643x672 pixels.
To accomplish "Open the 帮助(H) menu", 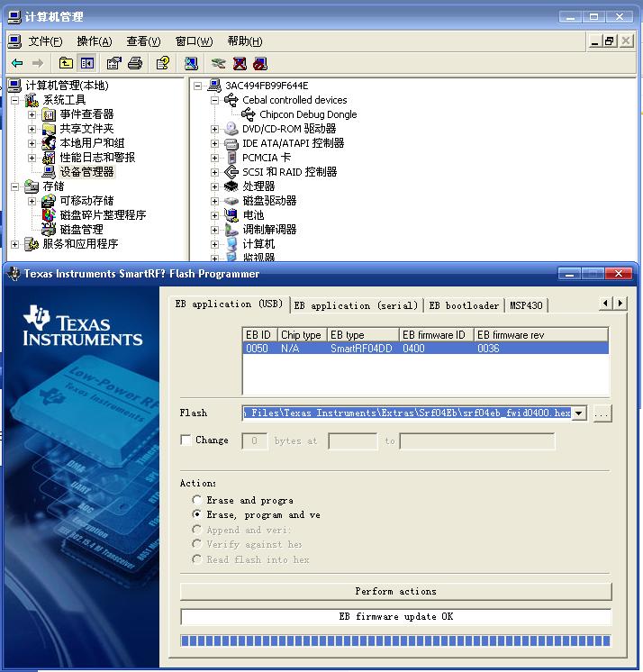I will pos(245,41).
